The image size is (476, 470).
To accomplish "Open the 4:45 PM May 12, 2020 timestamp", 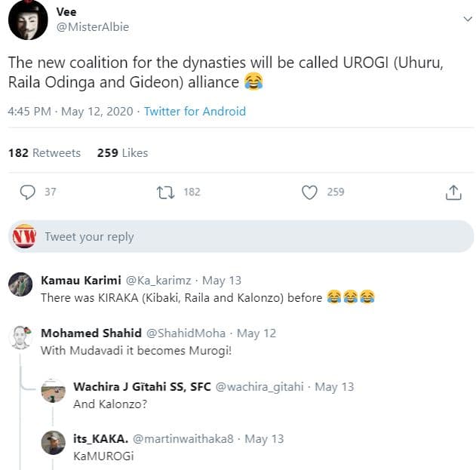I will click(x=69, y=111).
